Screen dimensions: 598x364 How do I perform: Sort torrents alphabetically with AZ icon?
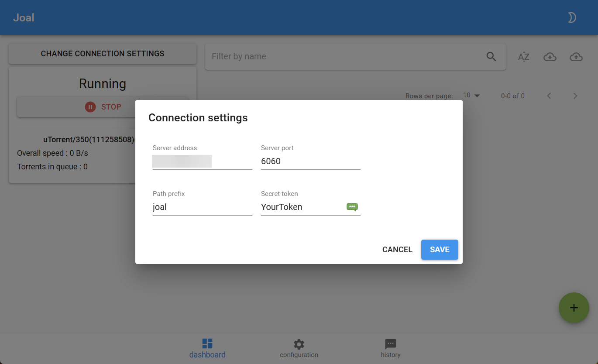tap(523, 57)
